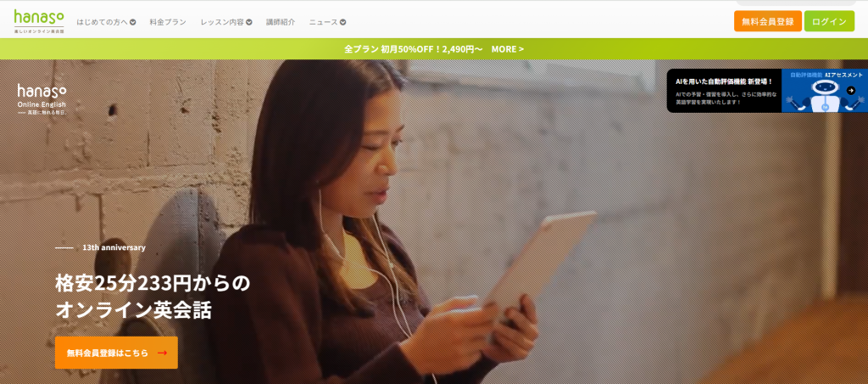This screenshot has height=384, width=868.
Task: Click the AIを用いた自動評価機能 新登場 banner text
Action: click(724, 81)
